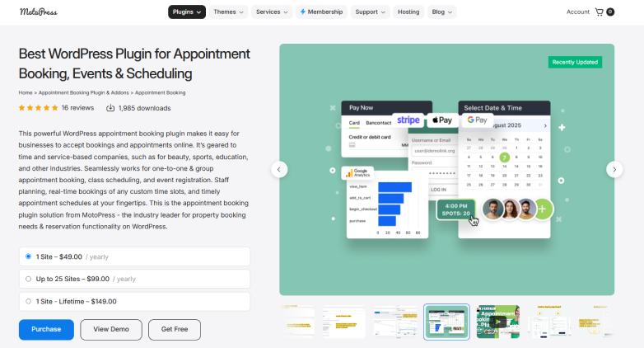Click the 'Appointment Booking' breadcrumb text
This screenshot has width=644, height=348.
161,93
